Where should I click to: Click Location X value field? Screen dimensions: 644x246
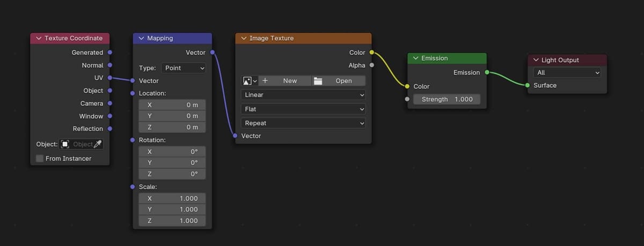click(x=172, y=105)
